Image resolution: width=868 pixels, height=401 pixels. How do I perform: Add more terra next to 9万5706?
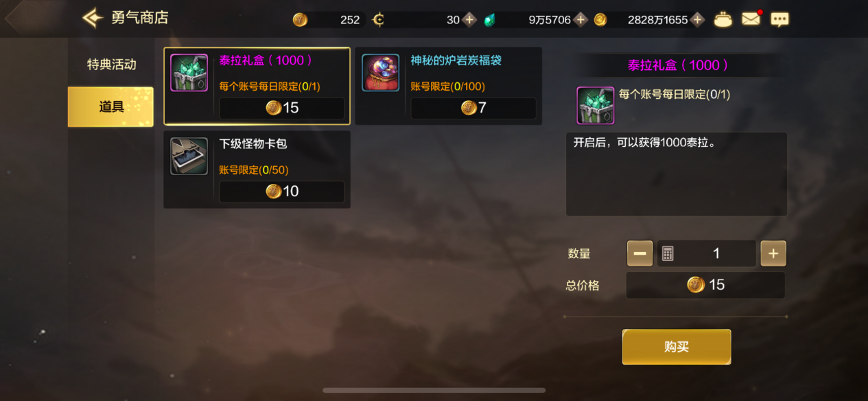[x=580, y=19]
